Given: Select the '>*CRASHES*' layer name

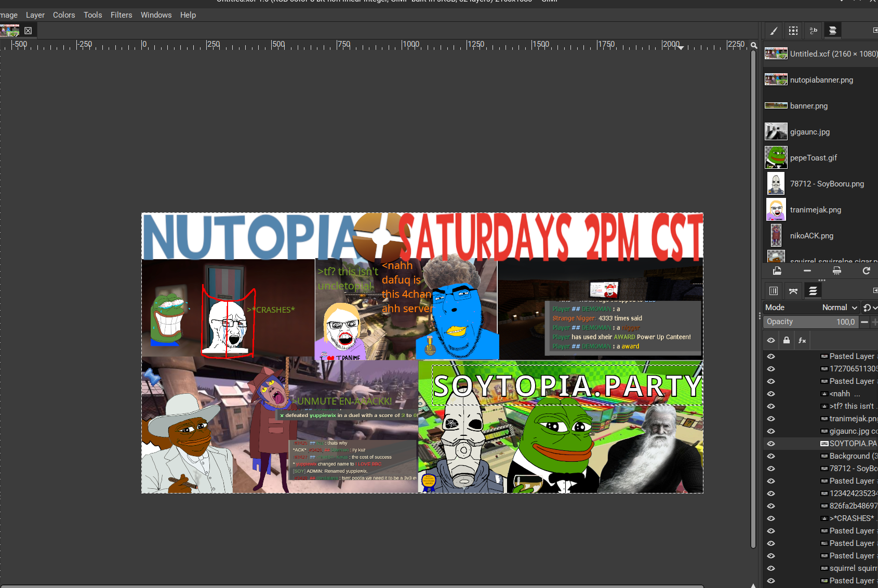Looking at the screenshot, I should (x=852, y=518).
